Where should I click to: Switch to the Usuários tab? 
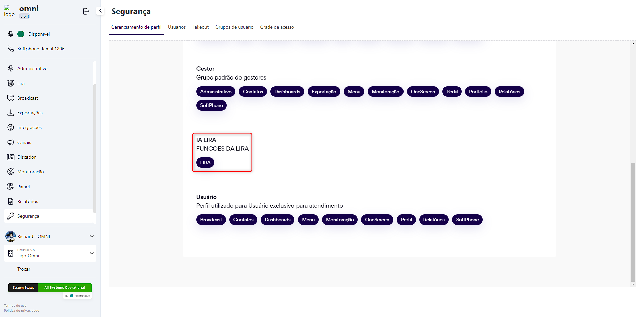(x=177, y=27)
